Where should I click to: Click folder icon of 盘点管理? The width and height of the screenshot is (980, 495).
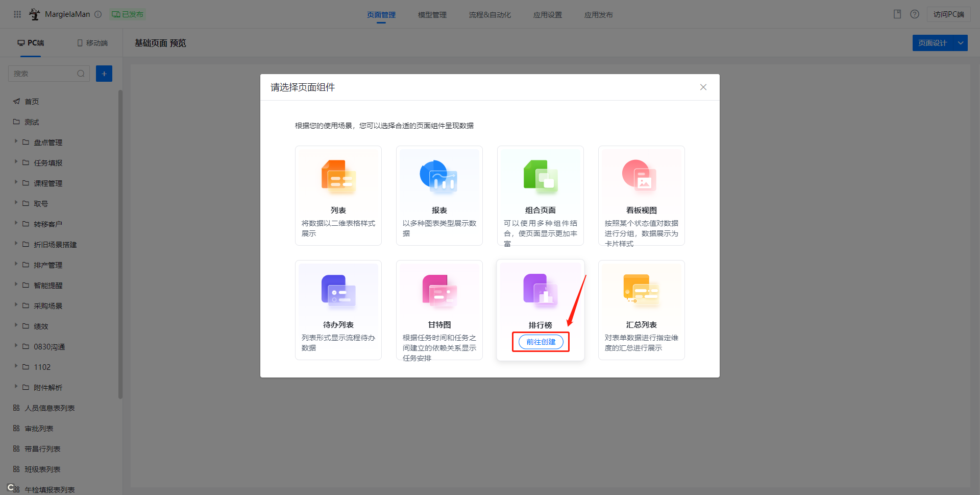pos(26,142)
